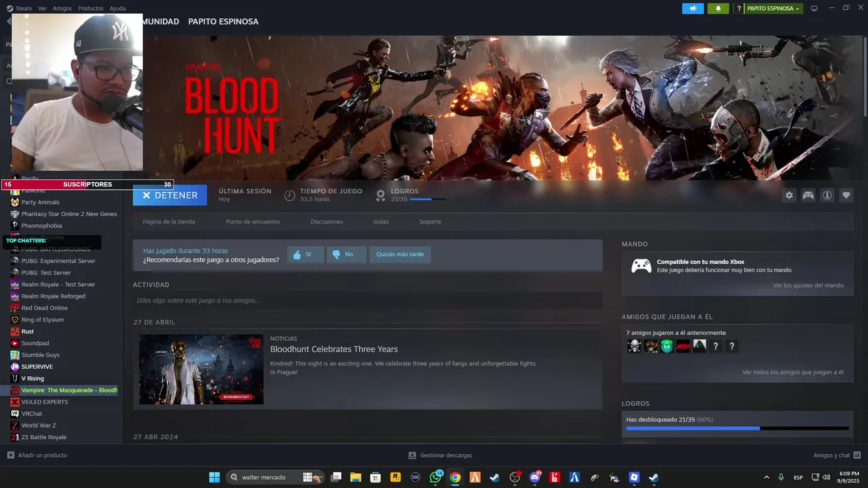Click the achievements gear icon beside Logros
868x488 pixels.
coord(380,195)
